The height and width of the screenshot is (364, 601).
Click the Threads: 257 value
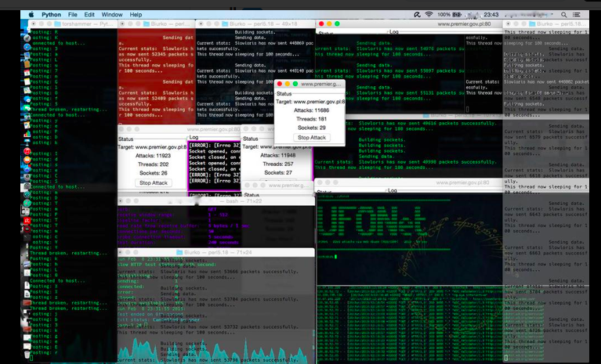click(278, 164)
